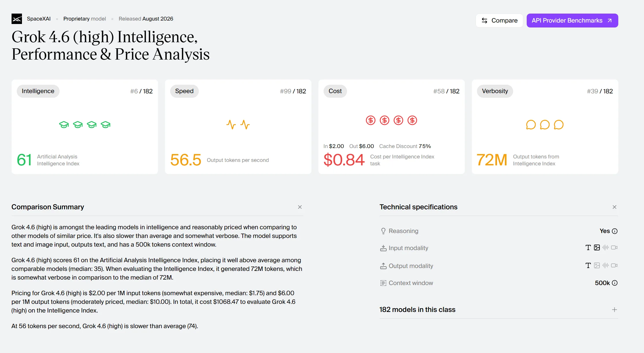Open the Compare button
The width and height of the screenshot is (644, 353).
(x=499, y=21)
